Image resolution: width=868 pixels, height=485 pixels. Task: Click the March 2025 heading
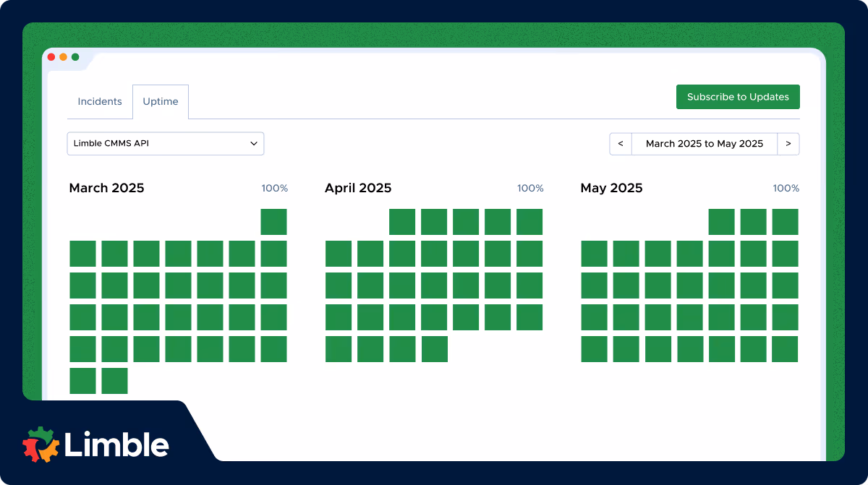106,188
